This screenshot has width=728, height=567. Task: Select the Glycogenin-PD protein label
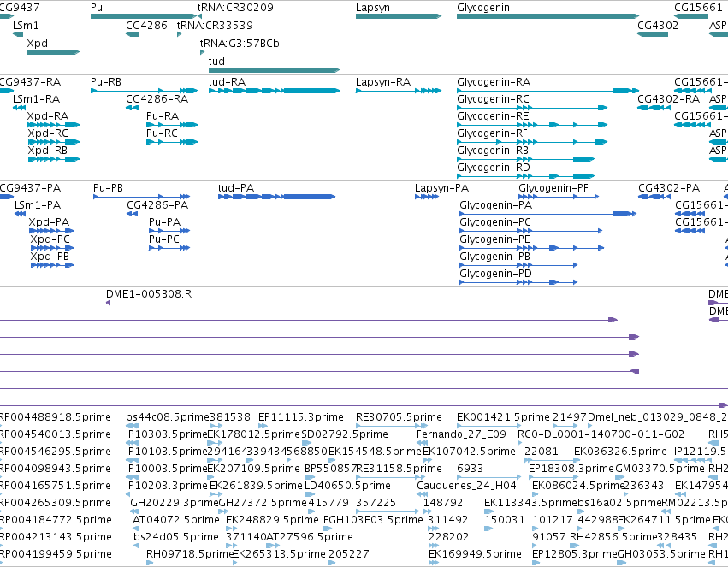[495, 274]
